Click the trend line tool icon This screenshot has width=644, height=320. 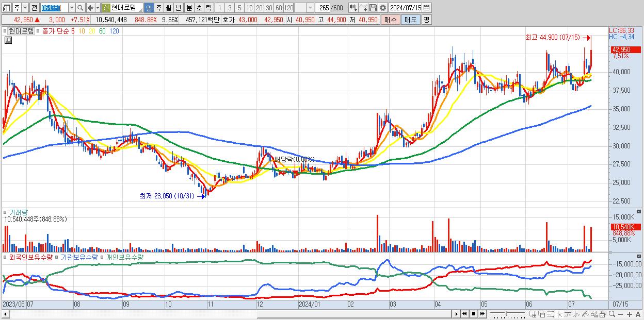(568, 314)
